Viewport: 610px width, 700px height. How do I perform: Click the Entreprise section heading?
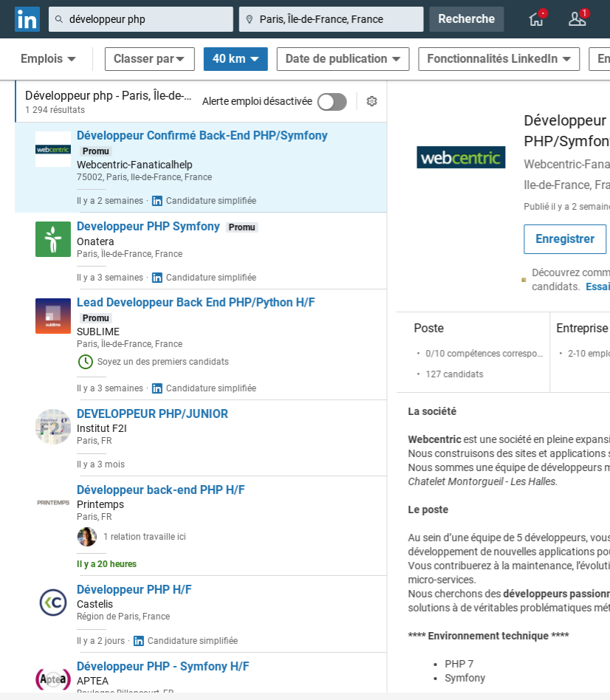583,328
